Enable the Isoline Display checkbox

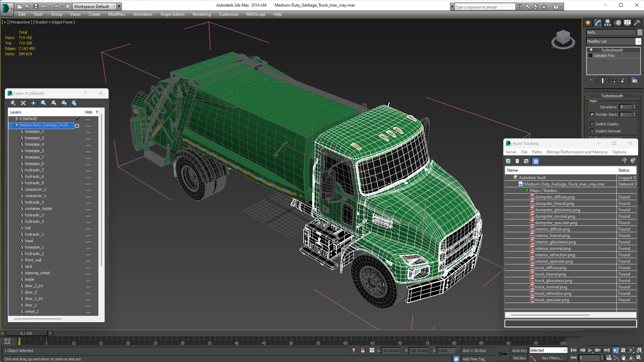(x=592, y=124)
